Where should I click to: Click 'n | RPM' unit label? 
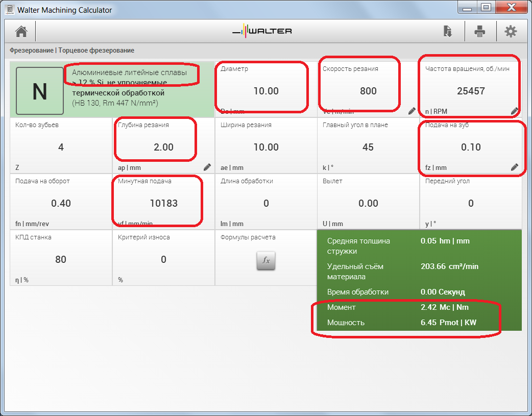click(437, 111)
